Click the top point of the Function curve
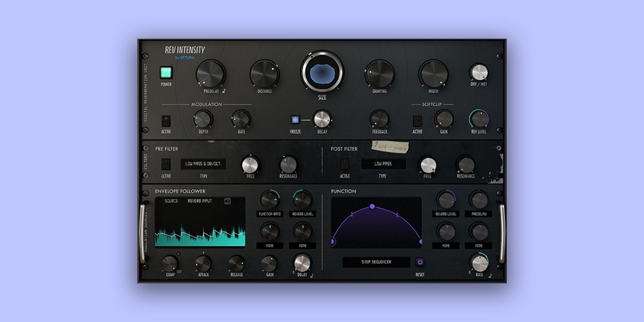Image resolution: width=644 pixels, height=322 pixels. coord(372,206)
